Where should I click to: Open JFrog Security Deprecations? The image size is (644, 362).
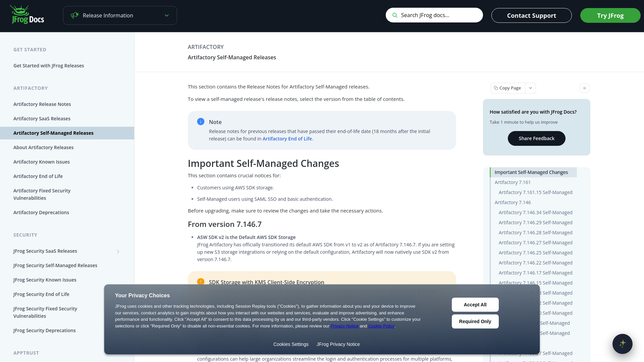45,330
